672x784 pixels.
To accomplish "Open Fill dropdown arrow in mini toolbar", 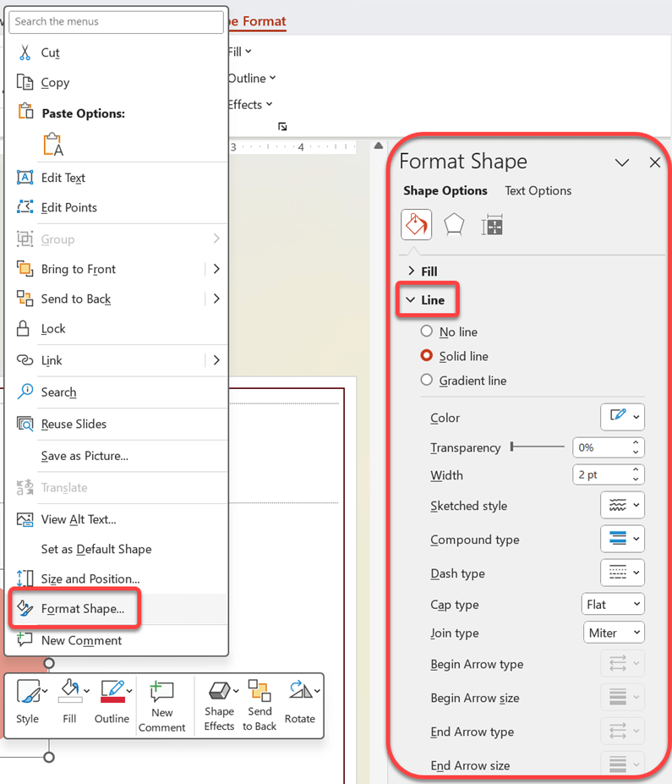I will click(86, 691).
